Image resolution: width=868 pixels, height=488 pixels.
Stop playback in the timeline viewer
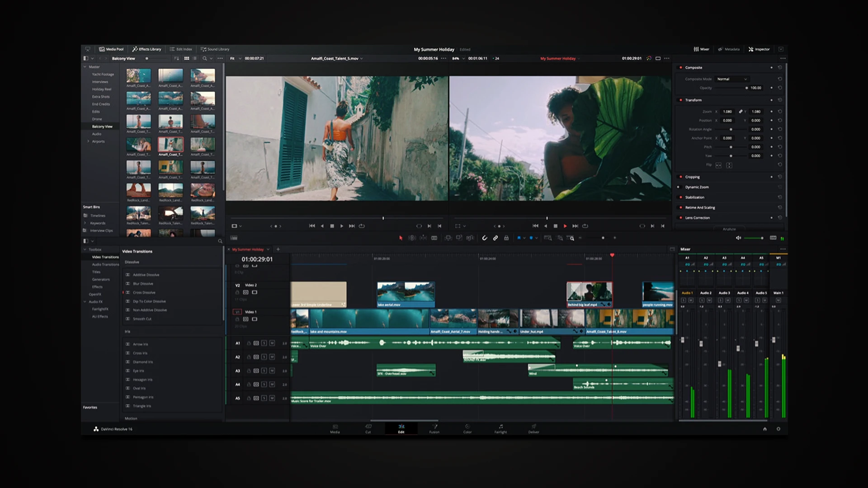[556, 226]
